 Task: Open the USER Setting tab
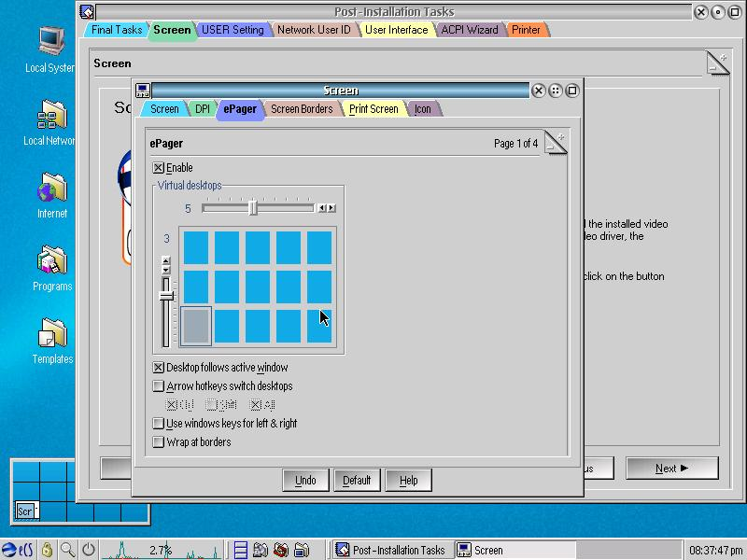point(233,30)
